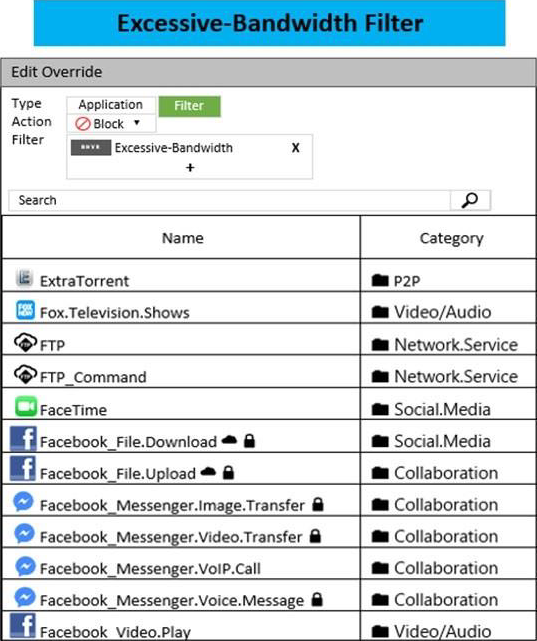Viewport: 537px width, 641px height.
Task: Click the Facebook_Messenger.Image.Transfer messenger icon
Action: pos(23,502)
